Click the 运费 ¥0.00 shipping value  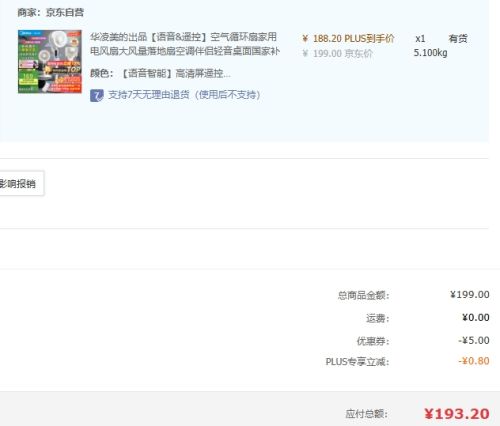(476, 317)
